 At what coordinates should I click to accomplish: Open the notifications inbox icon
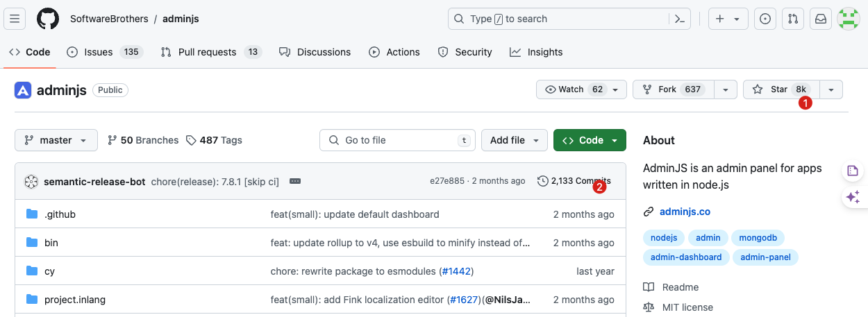tap(820, 19)
